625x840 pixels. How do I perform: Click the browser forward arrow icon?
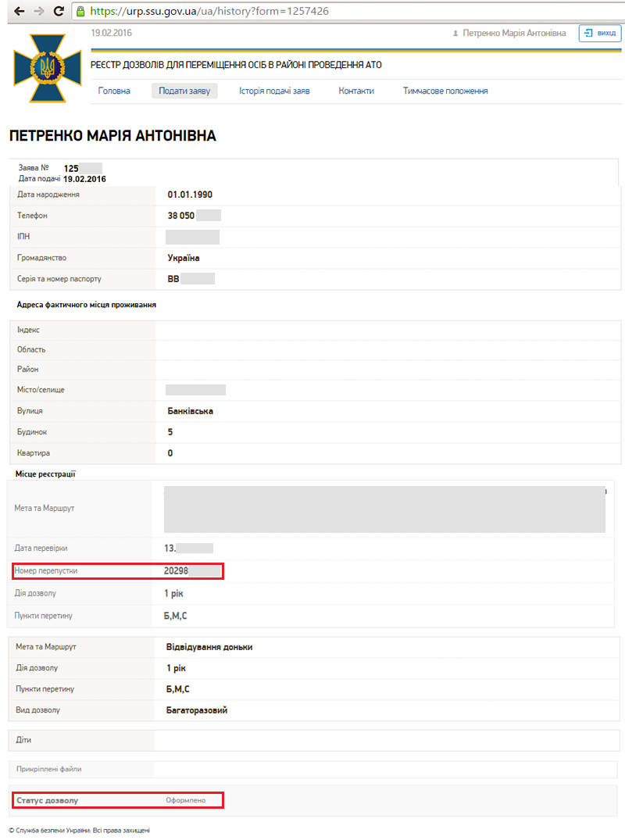39,11
